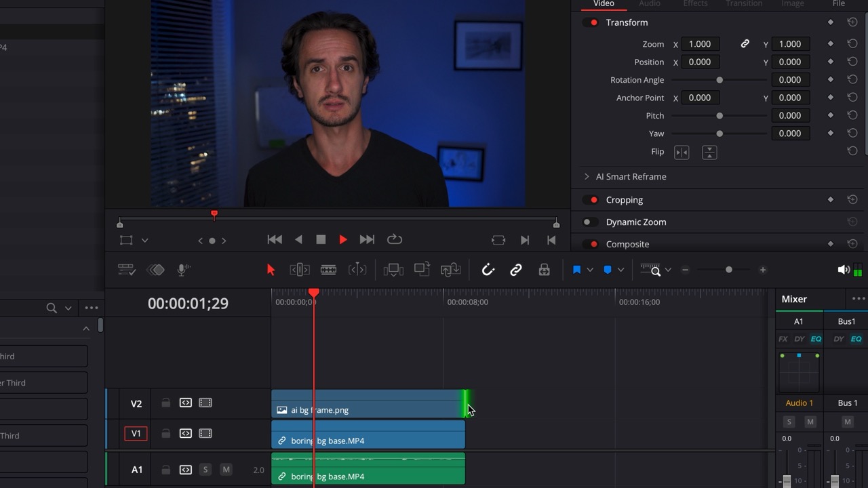Activate the Blade Edit tool
Screen dimensions: 868x488
(x=328, y=270)
